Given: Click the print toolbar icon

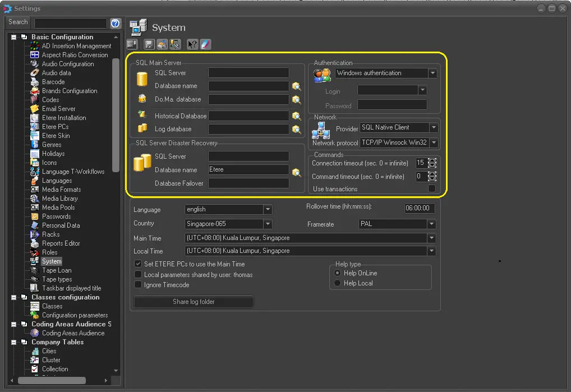Looking at the screenshot, I should (162, 44).
